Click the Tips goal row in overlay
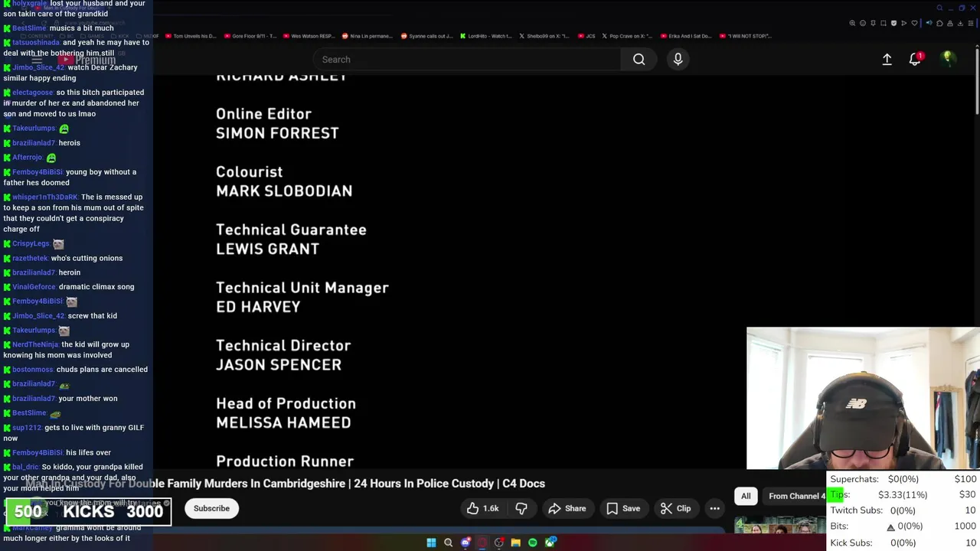Screen dimensions: 980x551 click(x=903, y=494)
